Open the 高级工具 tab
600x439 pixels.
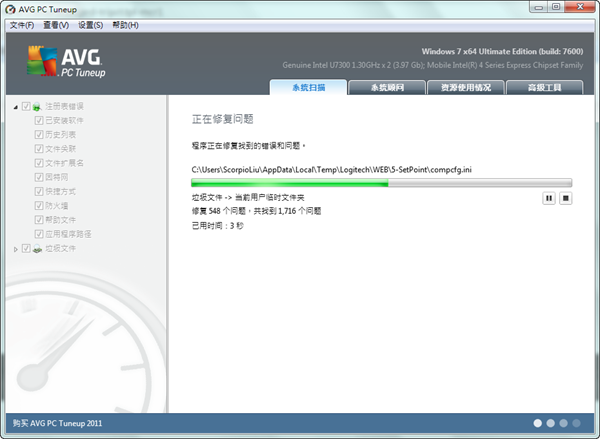545,87
